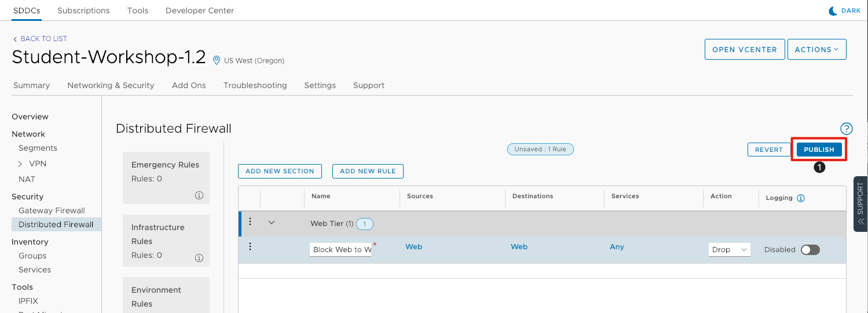868x313 pixels.
Task: Click ADD NEW SECTION
Action: (x=280, y=171)
